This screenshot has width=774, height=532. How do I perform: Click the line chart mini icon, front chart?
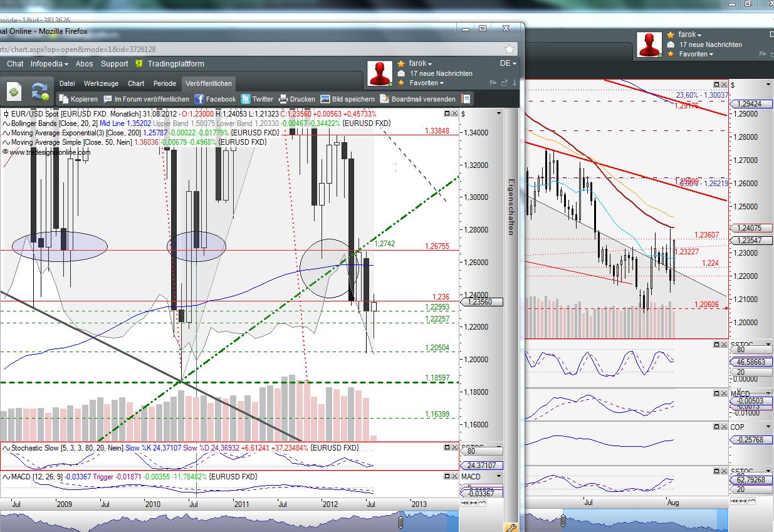click(x=482, y=503)
